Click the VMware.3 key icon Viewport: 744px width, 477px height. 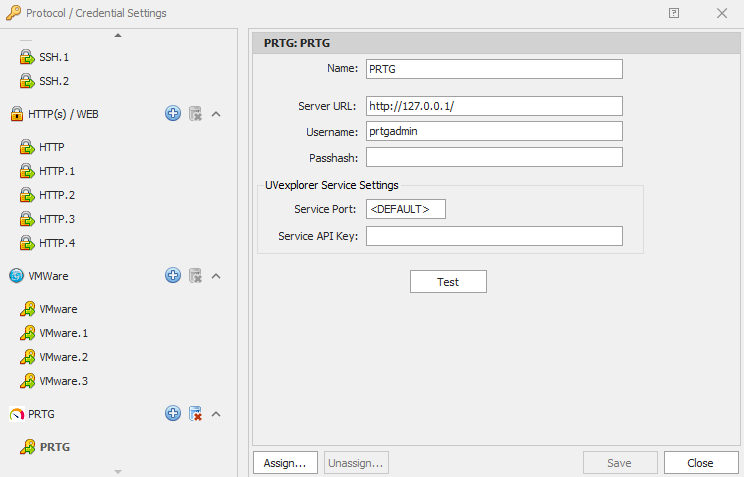(27, 381)
